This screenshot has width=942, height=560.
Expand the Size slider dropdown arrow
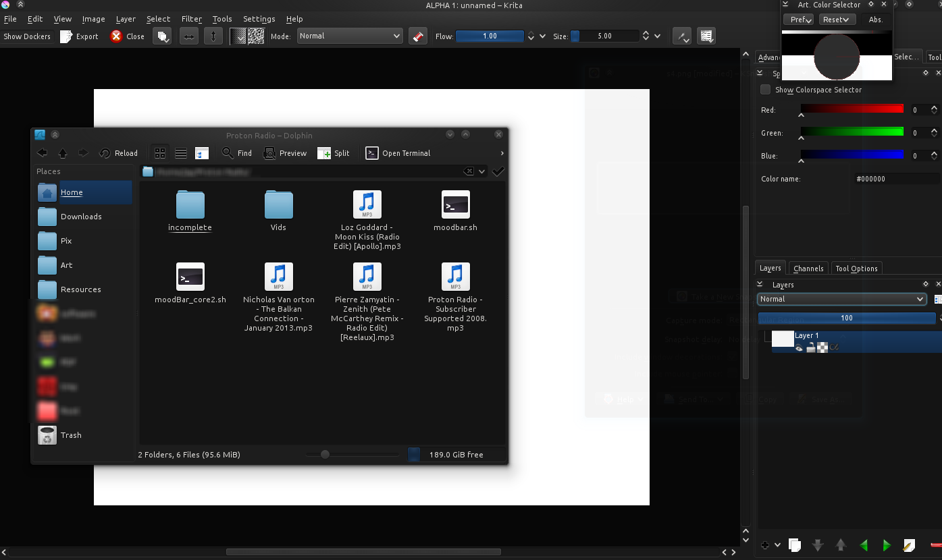[x=657, y=36]
